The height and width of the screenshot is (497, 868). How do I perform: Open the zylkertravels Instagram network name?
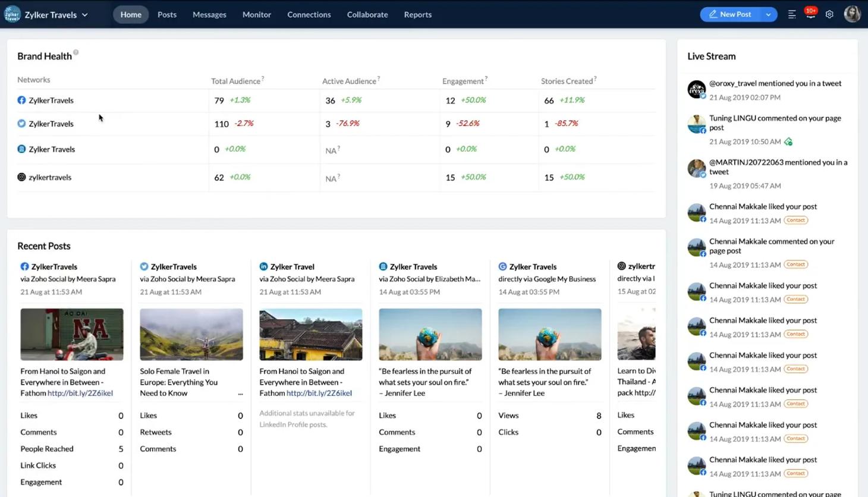pos(50,177)
